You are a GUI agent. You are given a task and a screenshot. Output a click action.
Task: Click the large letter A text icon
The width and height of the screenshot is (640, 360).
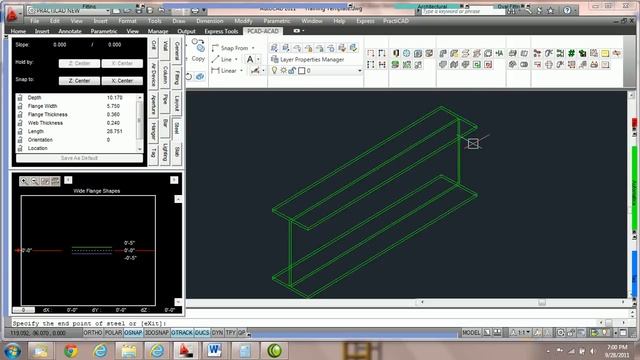[x=250, y=60]
